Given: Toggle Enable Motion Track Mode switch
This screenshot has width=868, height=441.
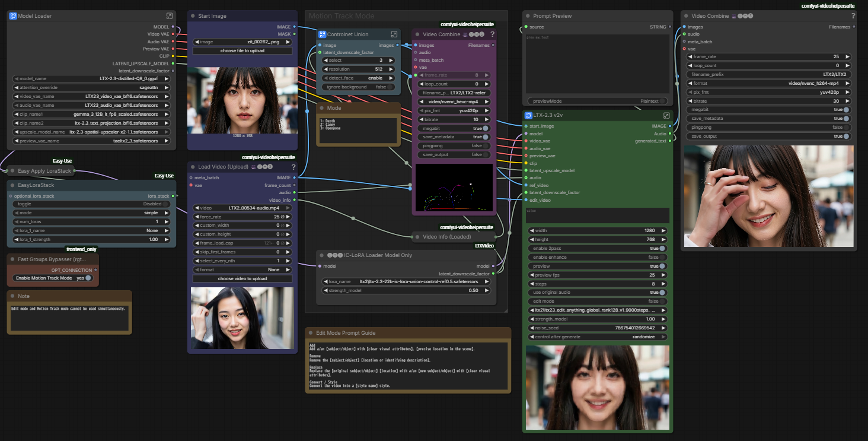Looking at the screenshot, I should 88,278.
